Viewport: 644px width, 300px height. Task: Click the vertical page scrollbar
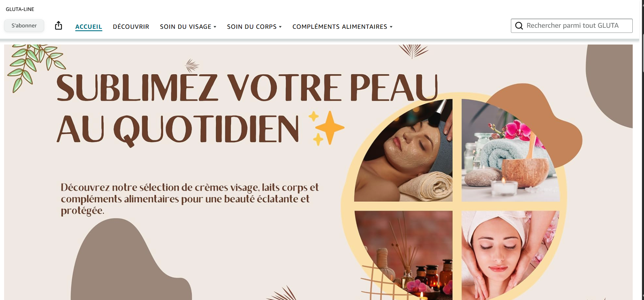642,150
